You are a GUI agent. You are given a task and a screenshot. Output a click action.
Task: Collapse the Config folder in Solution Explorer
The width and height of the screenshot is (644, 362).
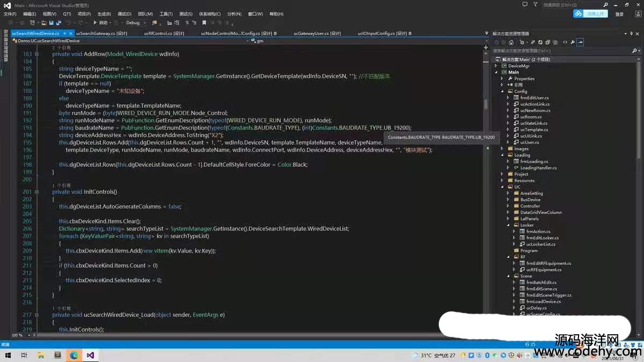(502, 91)
